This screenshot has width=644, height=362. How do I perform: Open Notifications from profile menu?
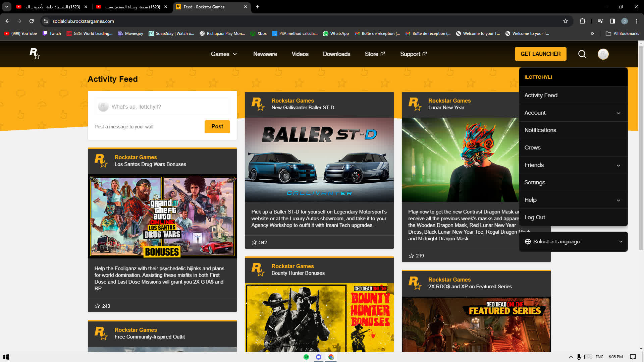click(x=573, y=130)
